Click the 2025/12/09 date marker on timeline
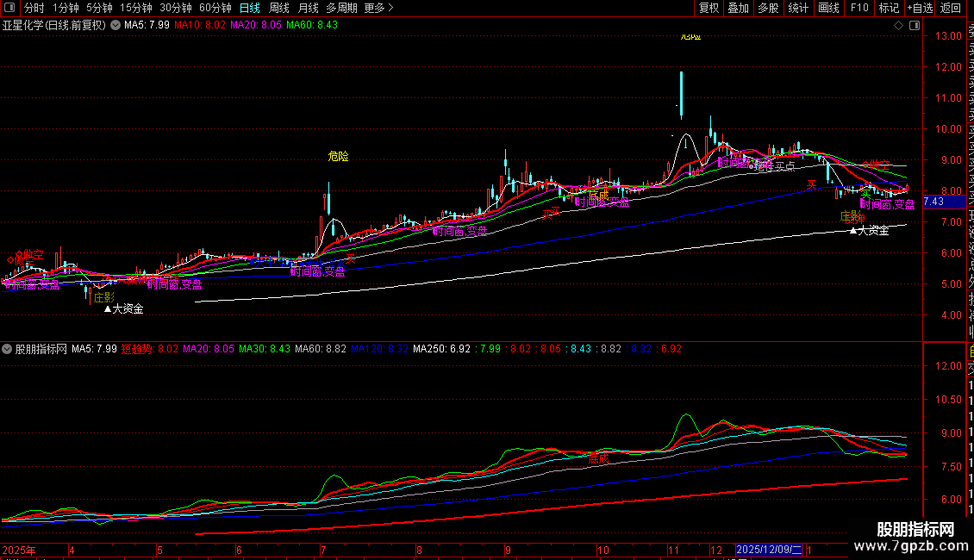 click(x=769, y=550)
